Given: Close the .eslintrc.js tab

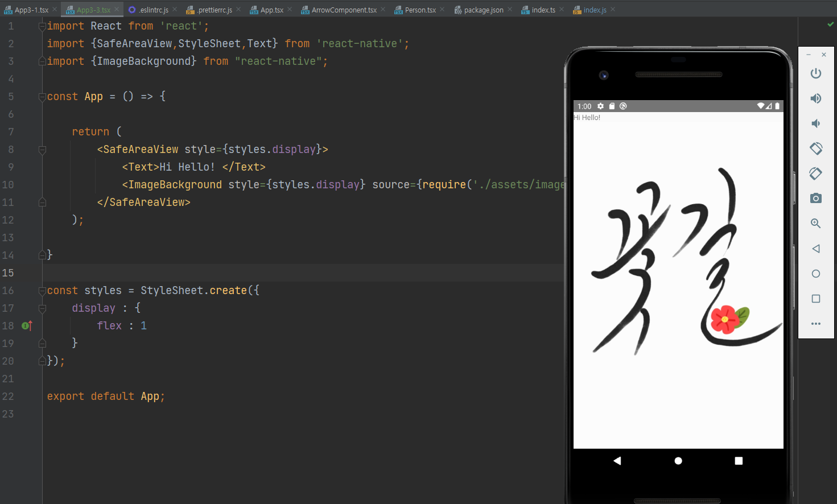Looking at the screenshot, I should pyautogui.click(x=175, y=9).
